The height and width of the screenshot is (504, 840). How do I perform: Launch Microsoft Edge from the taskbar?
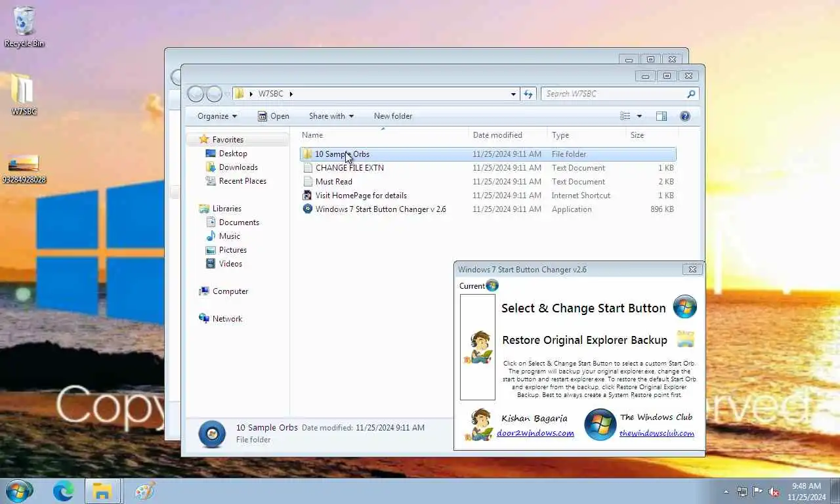tap(64, 491)
